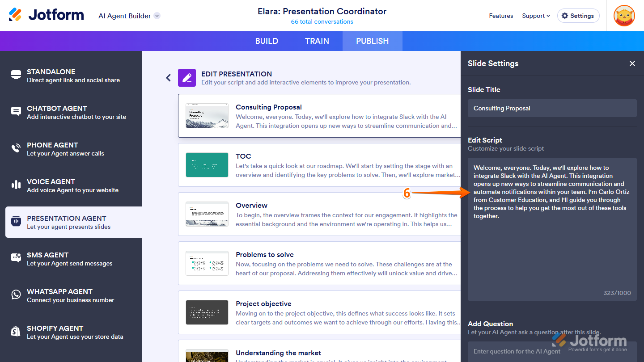Select the Shopify Agent bag icon
Image resolution: width=644 pixels, height=362 pixels.
16,332
